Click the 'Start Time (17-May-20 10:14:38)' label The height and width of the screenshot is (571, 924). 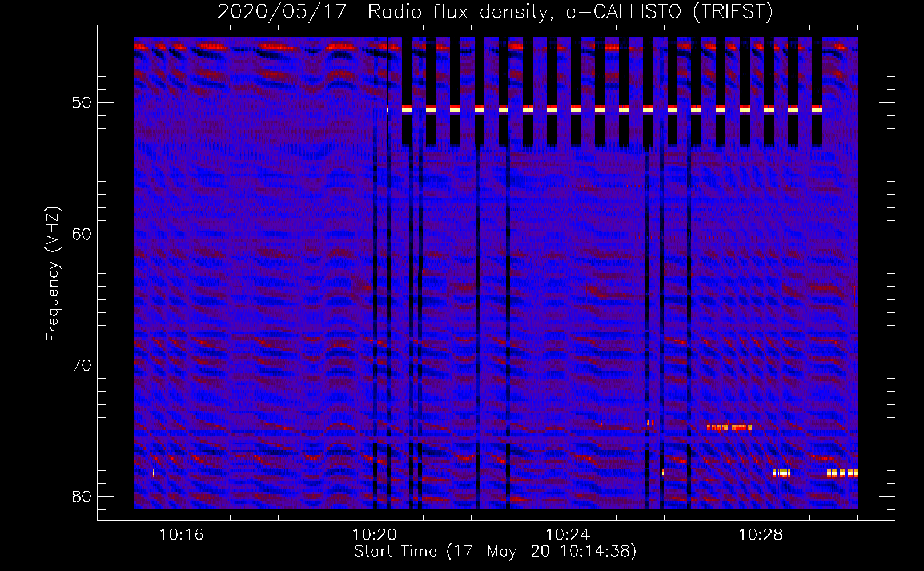pyautogui.click(x=495, y=552)
